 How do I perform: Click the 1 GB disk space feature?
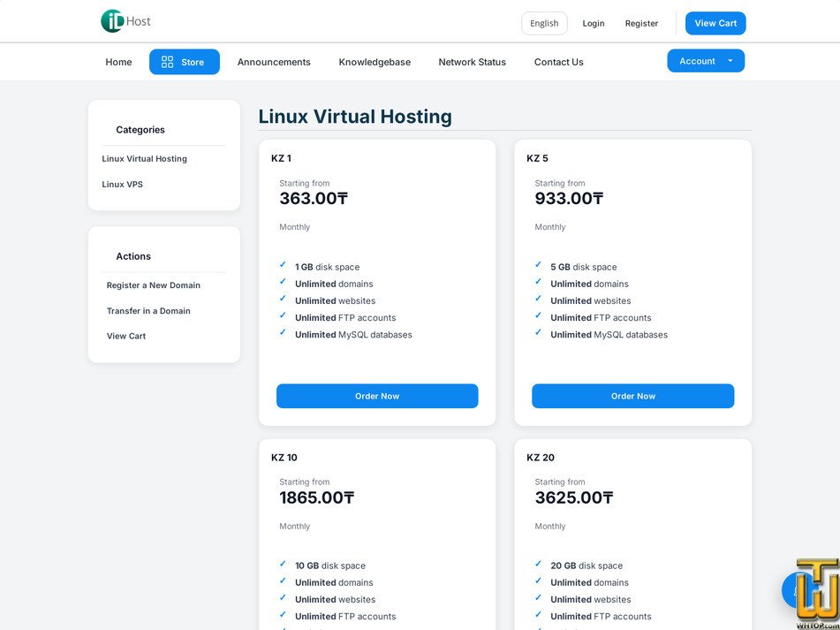[x=328, y=267]
